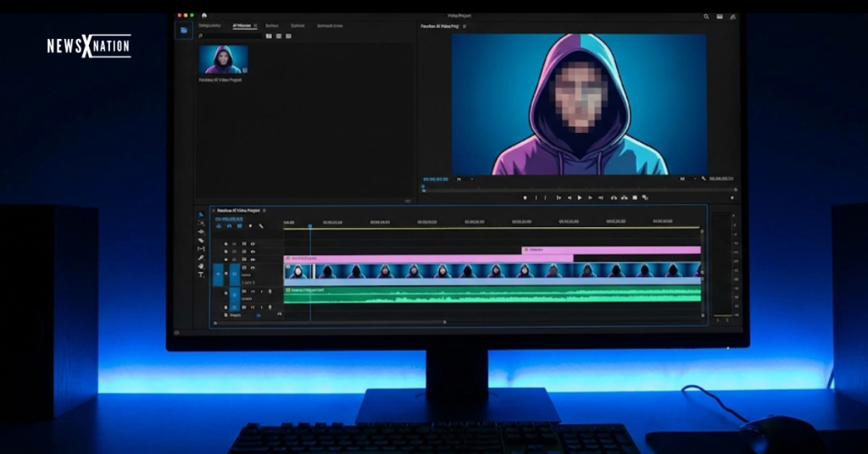The width and height of the screenshot is (868, 454).
Task: Click the Home icon in title bar
Action: tap(204, 15)
